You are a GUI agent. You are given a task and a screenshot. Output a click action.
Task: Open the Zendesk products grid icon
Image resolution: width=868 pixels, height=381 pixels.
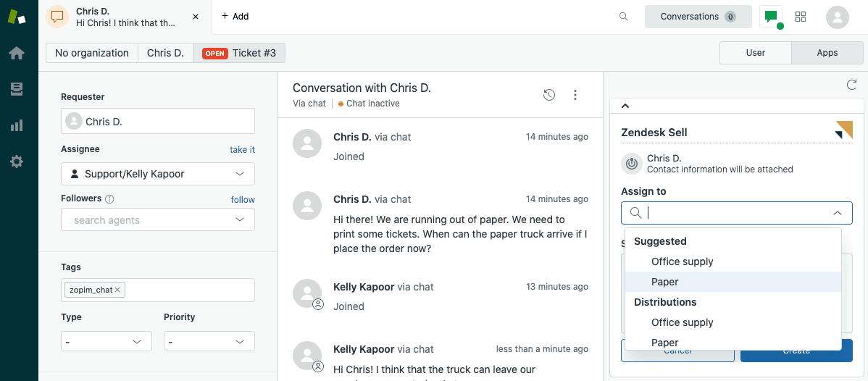point(801,17)
